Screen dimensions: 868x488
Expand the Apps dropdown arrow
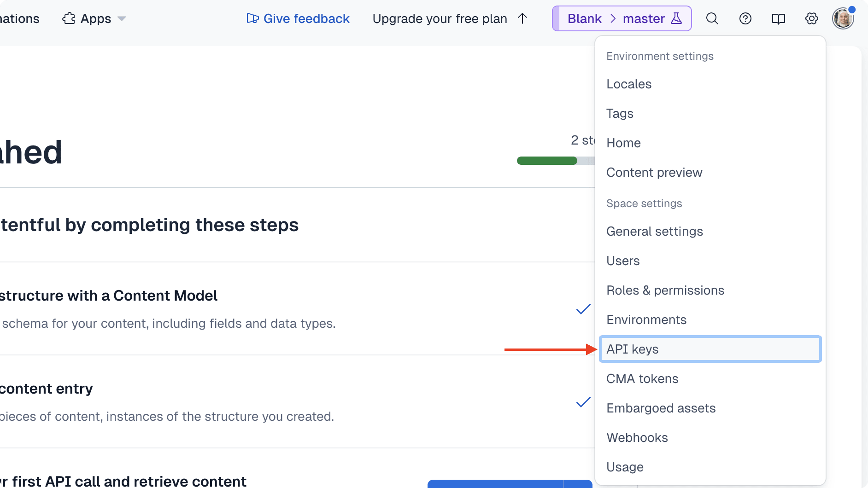[x=122, y=18]
